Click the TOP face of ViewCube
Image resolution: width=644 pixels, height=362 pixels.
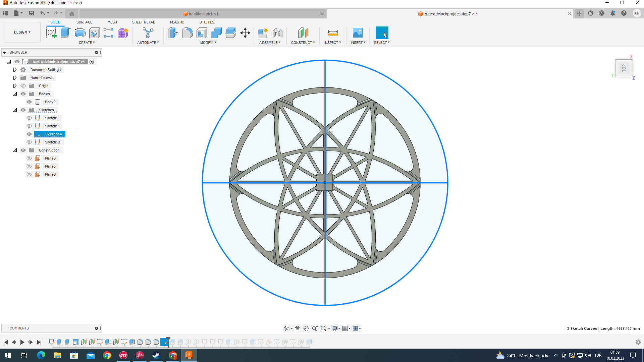click(624, 68)
